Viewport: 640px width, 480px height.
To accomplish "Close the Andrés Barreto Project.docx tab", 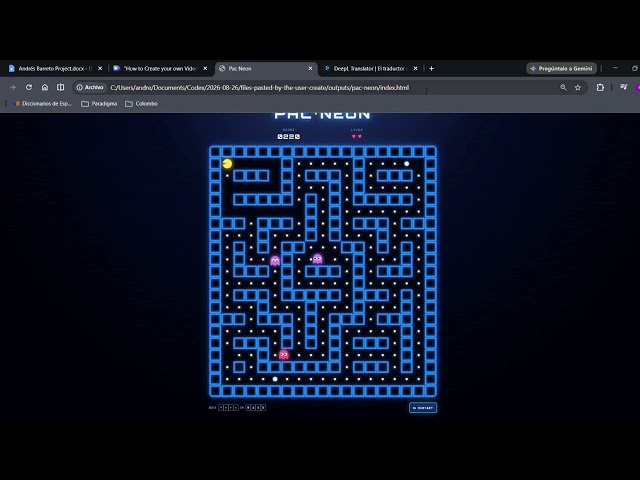I will (100, 69).
